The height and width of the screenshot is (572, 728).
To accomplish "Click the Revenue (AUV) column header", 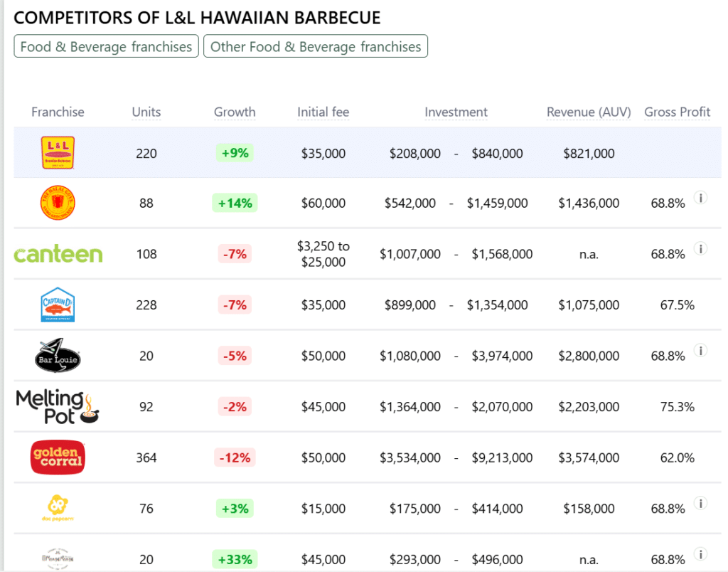I will pyautogui.click(x=589, y=112).
